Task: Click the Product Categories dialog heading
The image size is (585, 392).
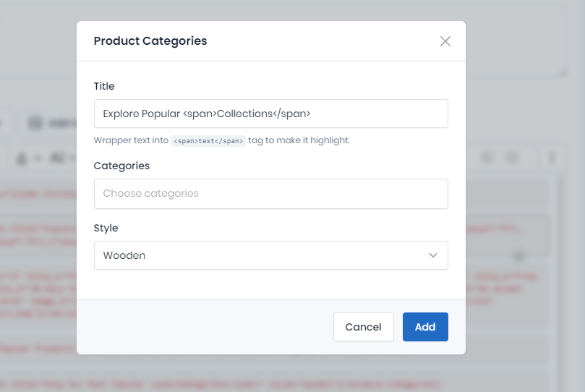Action: coord(150,41)
